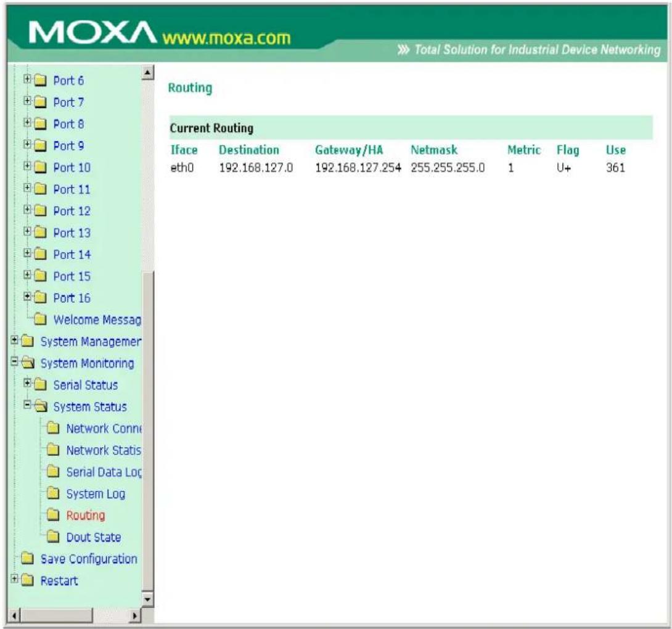Click the horizontal scroll right arrow
This screenshot has height=629, width=672.
tap(134, 616)
